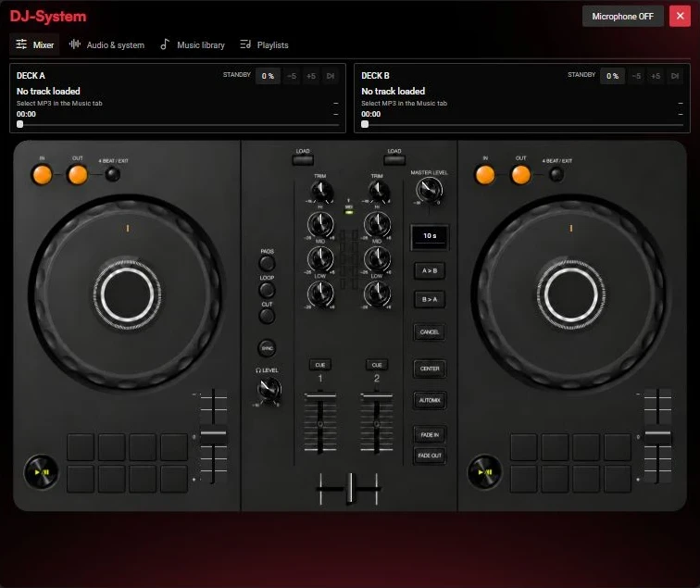Image resolution: width=700 pixels, height=588 pixels.
Task: Click the channel 1 LOW EQ knob
Action: click(x=320, y=294)
